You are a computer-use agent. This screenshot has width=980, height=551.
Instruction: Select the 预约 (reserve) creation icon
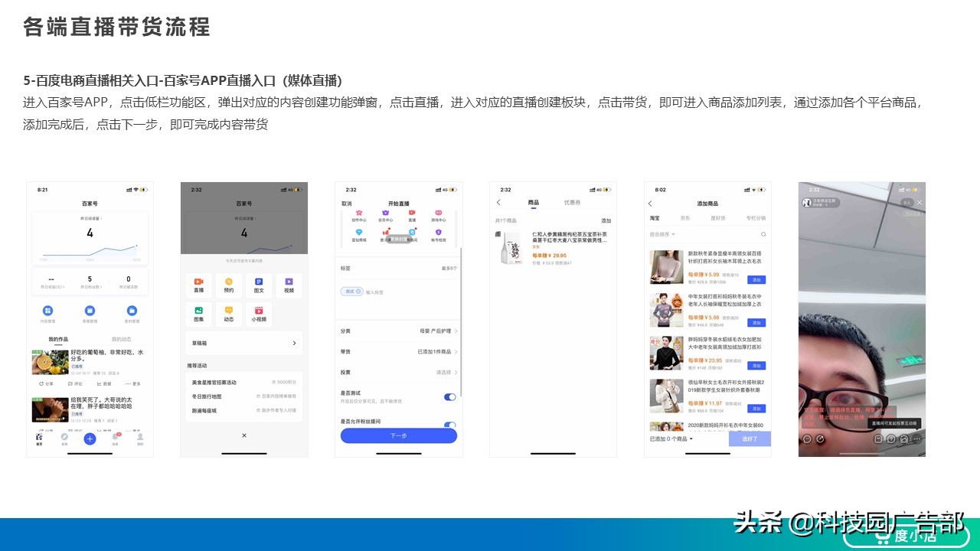[228, 286]
